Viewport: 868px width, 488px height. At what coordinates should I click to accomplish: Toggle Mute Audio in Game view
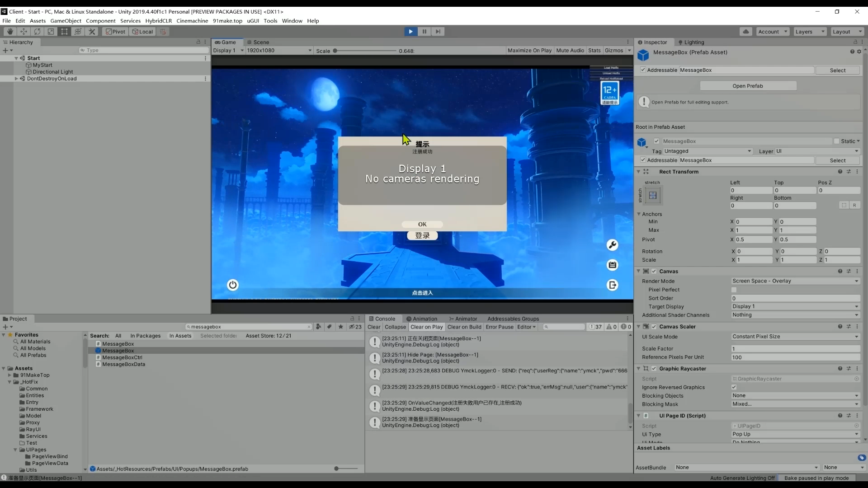570,51
